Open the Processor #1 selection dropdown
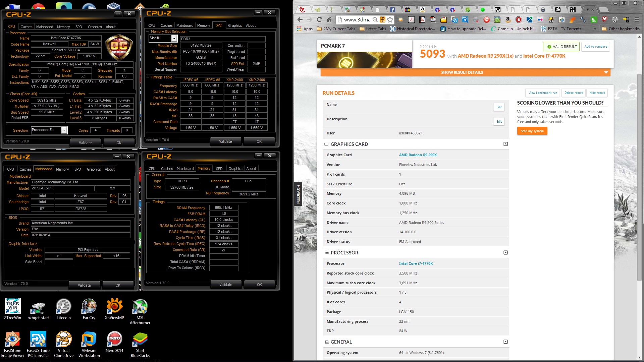Screen dimensions: 644x362 coord(64,130)
